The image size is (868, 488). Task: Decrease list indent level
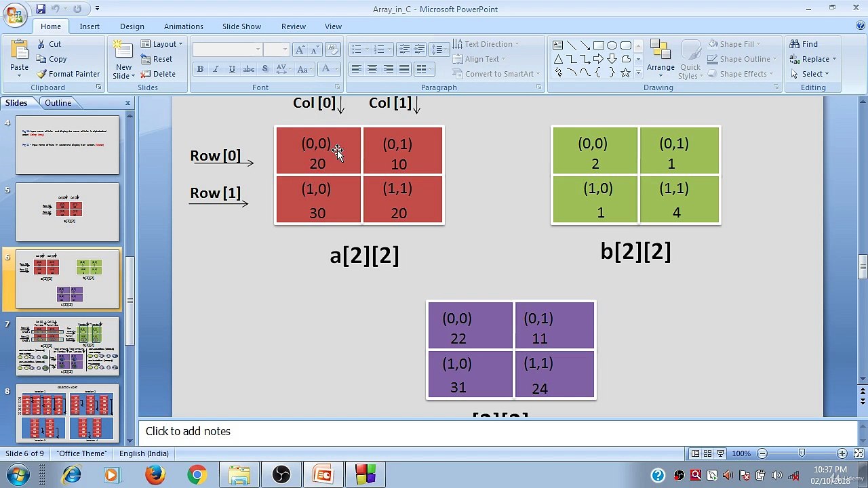404,49
